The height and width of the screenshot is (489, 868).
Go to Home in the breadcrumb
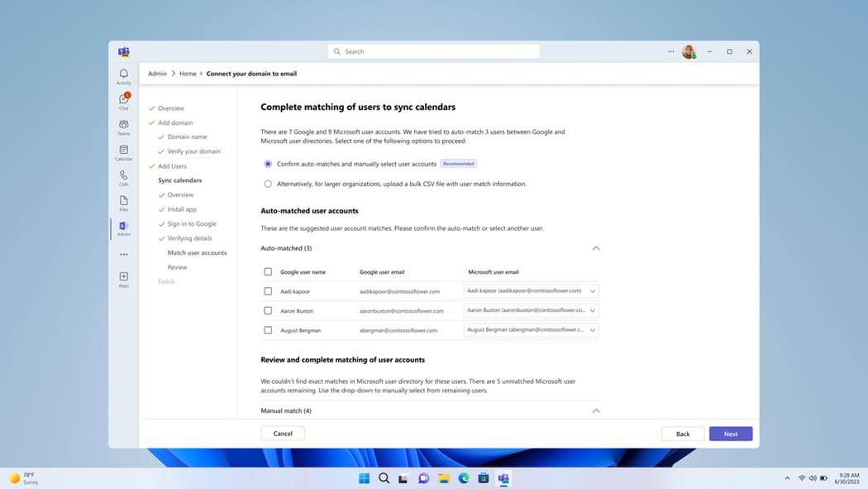click(188, 74)
